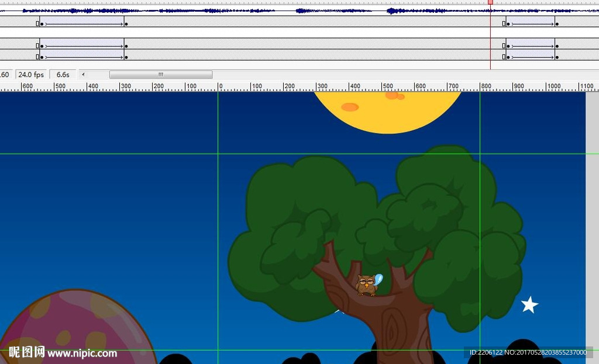The width and height of the screenshot is (599, 364).
Task: Click the timeline horizontal scrollbar thumb
Action: pos(161,74)
